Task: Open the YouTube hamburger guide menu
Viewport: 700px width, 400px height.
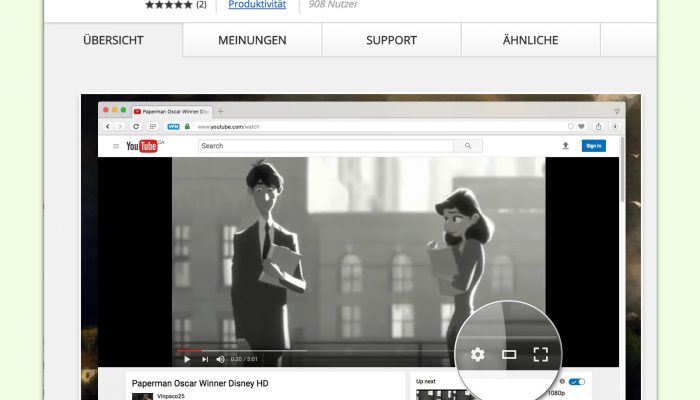Action: point(116,146)
